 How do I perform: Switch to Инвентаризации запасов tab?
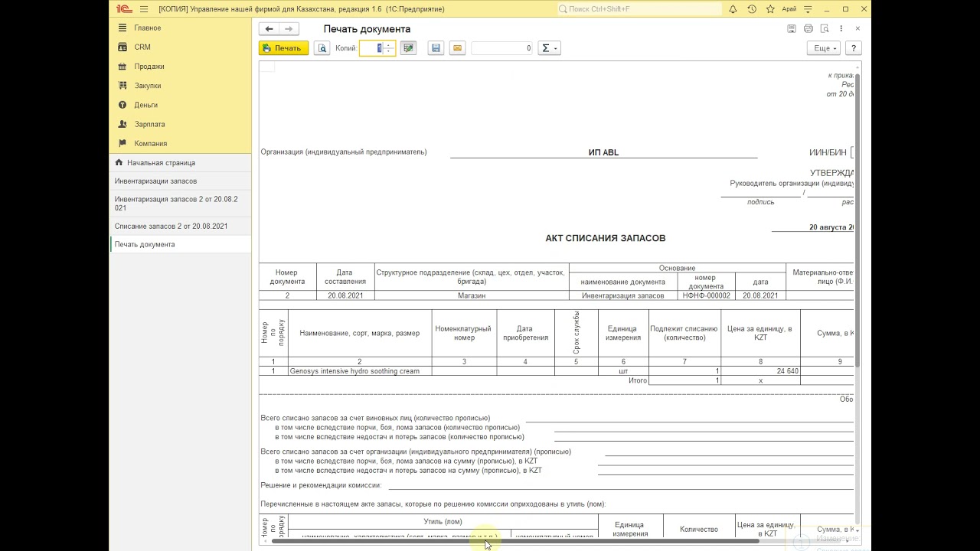tap(180, 181)
